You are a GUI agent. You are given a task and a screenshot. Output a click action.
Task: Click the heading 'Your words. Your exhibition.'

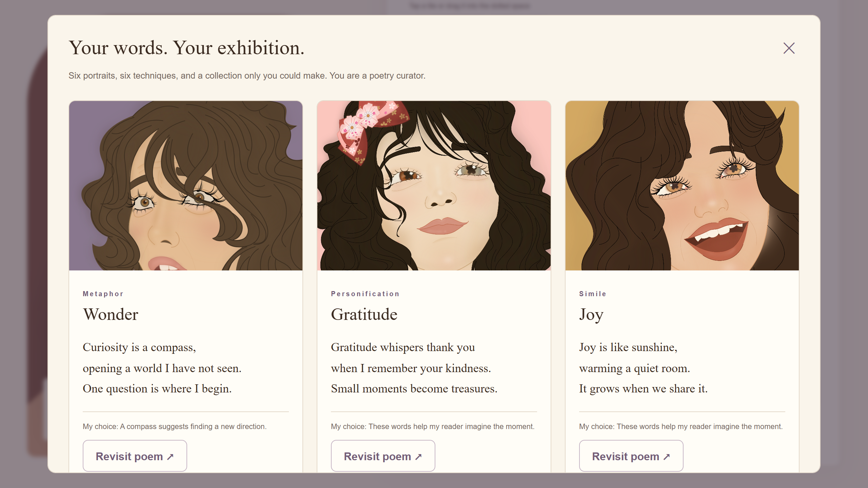(x=186, y=48)
